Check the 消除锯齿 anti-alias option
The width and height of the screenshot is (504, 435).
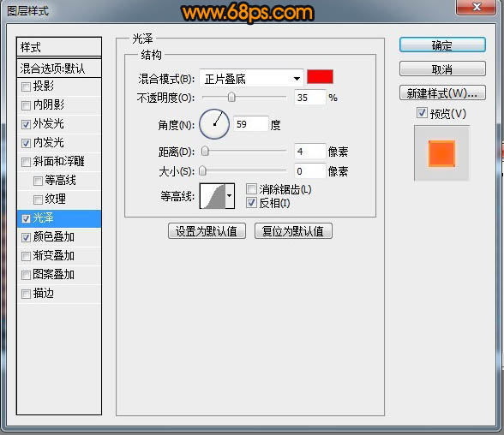click(251, 189)
